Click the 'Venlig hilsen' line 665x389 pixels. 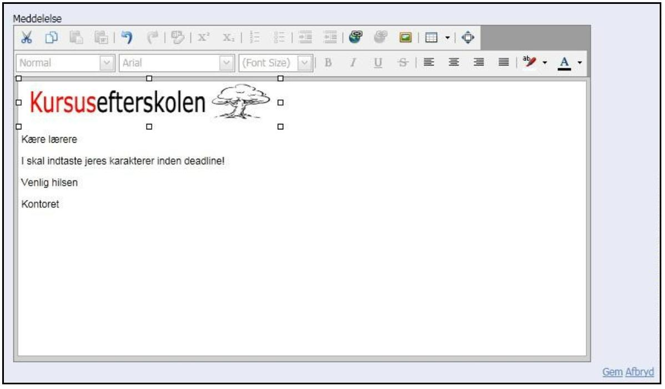pyautogui.click(x=49, y=183)
